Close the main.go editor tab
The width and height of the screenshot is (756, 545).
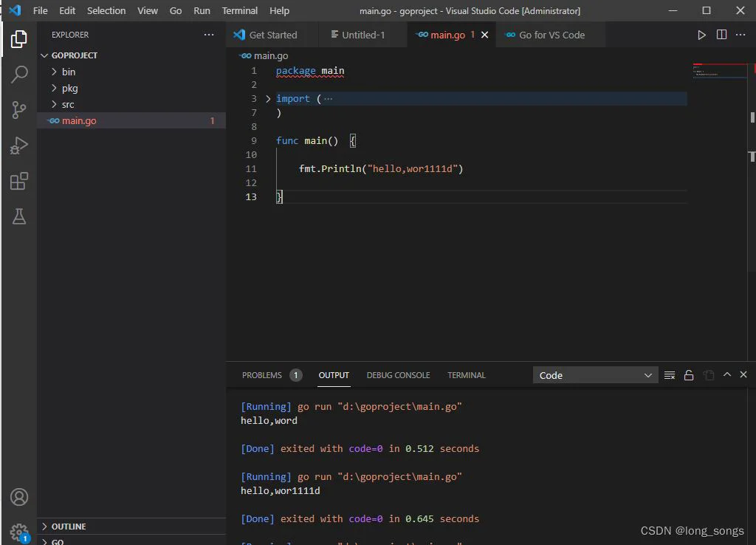484,35
